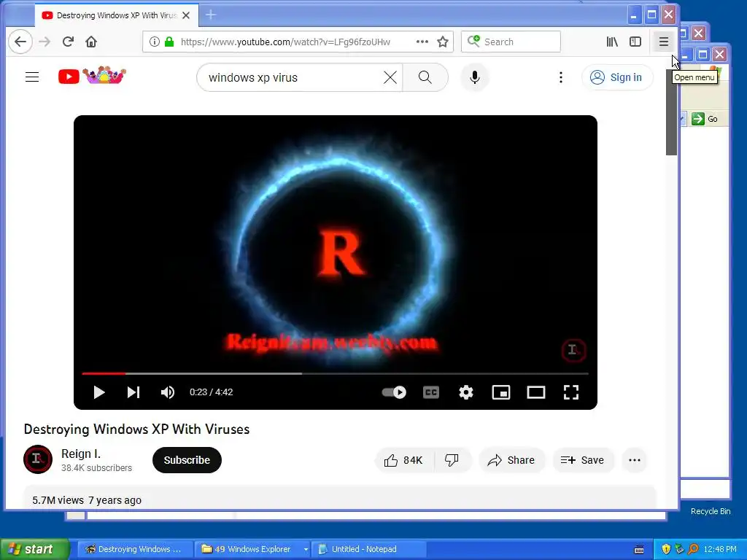Expand the Windows Explorer group dropdown arrow
The height and width of the screenshot is (560, 747).
306,549
